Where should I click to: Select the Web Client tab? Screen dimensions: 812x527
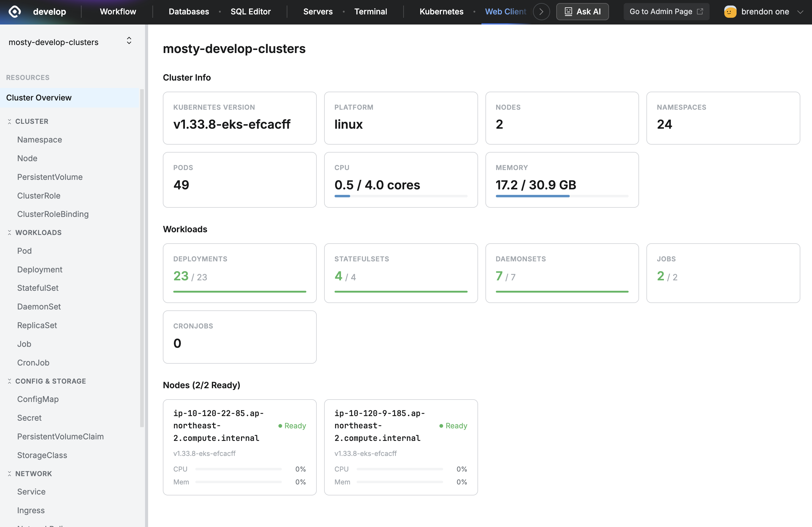505,12
